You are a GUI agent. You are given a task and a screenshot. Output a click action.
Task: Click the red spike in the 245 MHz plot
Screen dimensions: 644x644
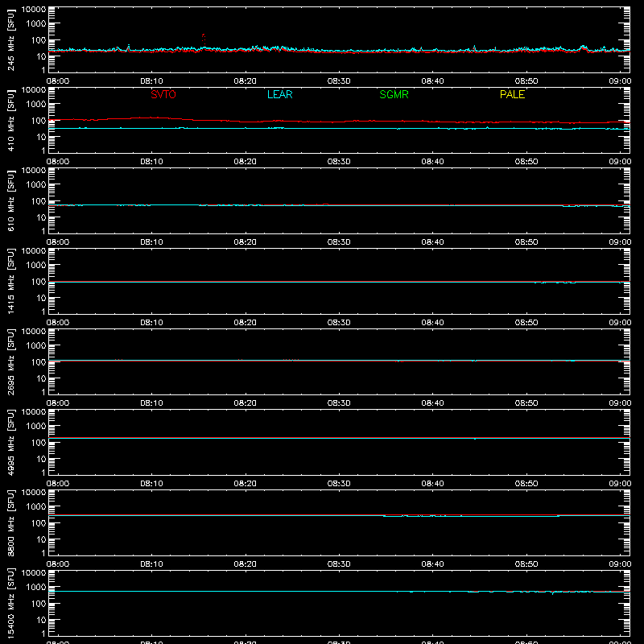coord(204,40)
